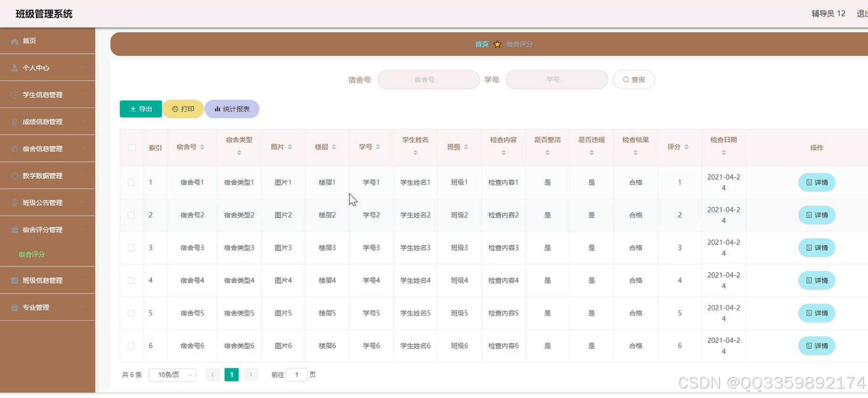Click the icon beside 宿舍评分管理
Screen dimensions: 868x398
pos(15,230)
